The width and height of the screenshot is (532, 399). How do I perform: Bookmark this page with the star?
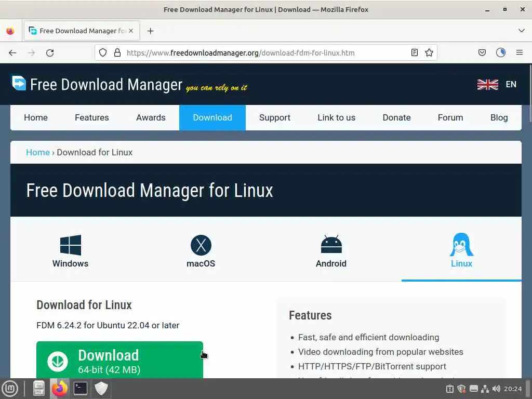[x=429, y=52]
